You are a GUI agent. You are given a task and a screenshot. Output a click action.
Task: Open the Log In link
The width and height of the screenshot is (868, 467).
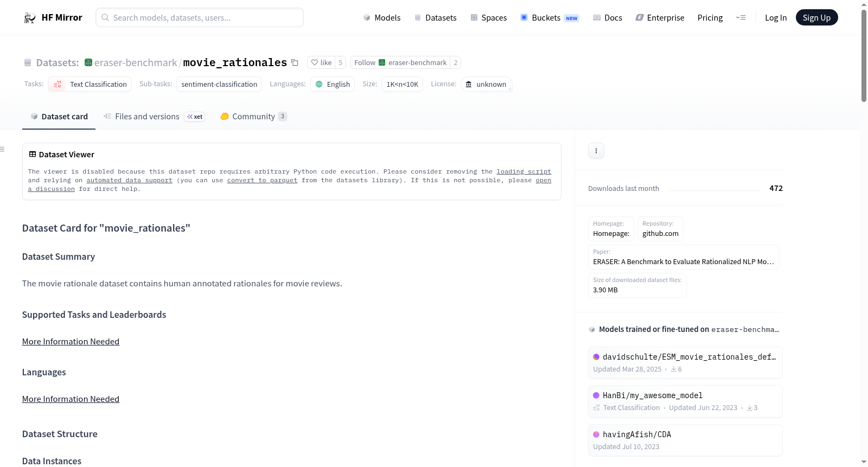point(776,17)
